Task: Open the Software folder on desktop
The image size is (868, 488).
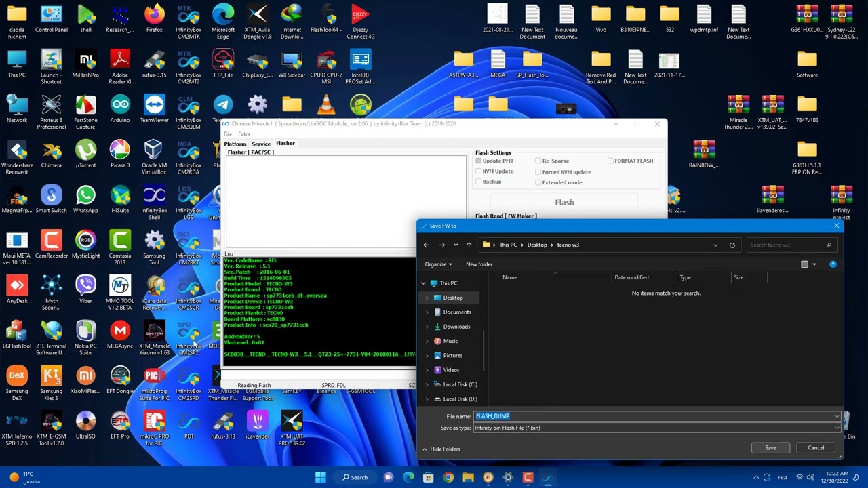Action: [807, 64]
